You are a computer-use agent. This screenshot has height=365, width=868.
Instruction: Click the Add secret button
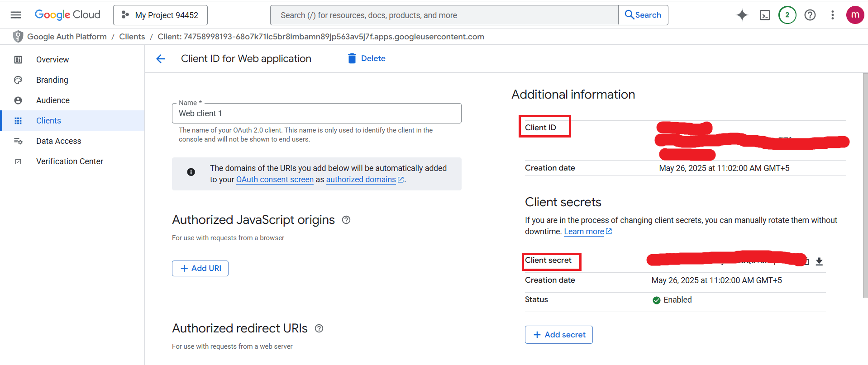[558, 335]
